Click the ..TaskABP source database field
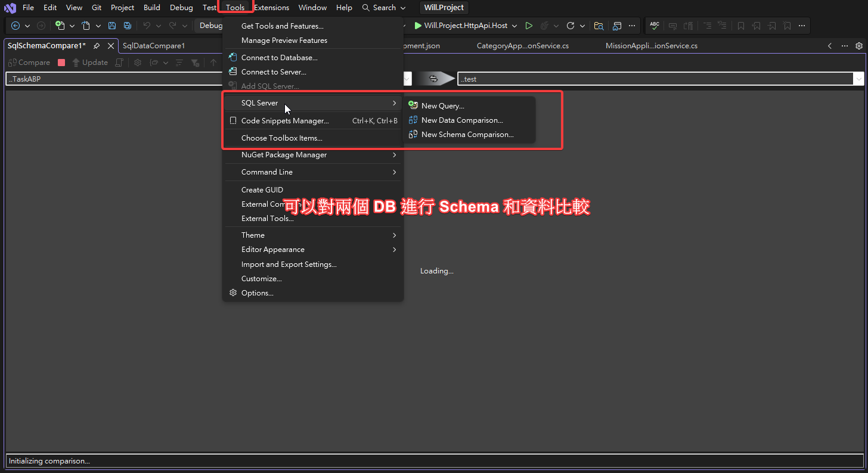 click(113, 79)
